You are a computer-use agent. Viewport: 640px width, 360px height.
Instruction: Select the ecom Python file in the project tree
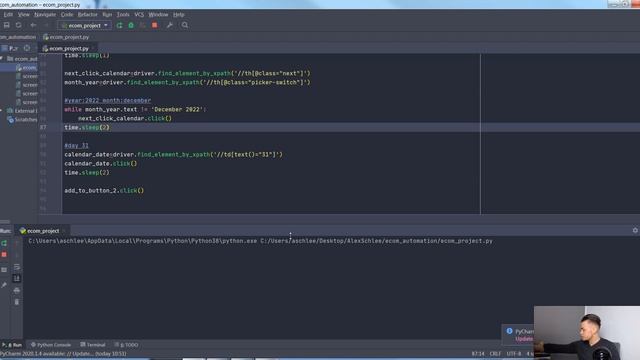27,68
